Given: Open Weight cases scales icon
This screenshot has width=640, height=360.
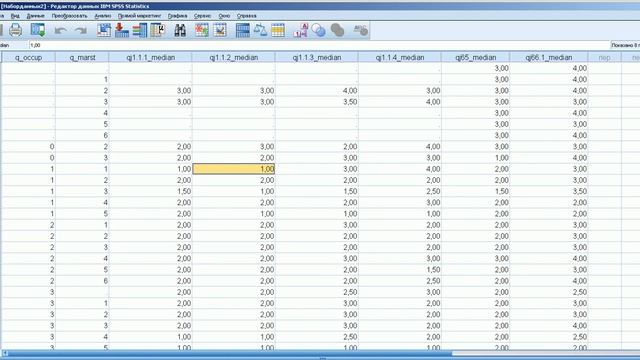Looking at the screenshot, I should pos(260,30).
